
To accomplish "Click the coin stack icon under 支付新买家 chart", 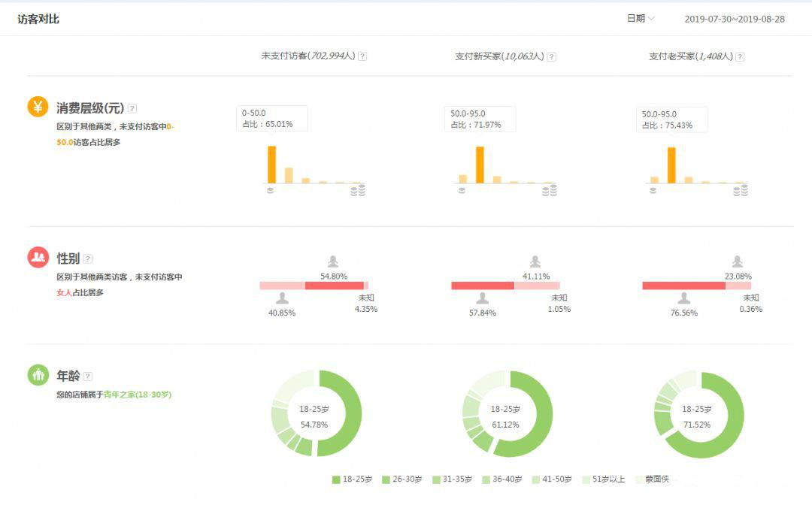I will [550, 191].
